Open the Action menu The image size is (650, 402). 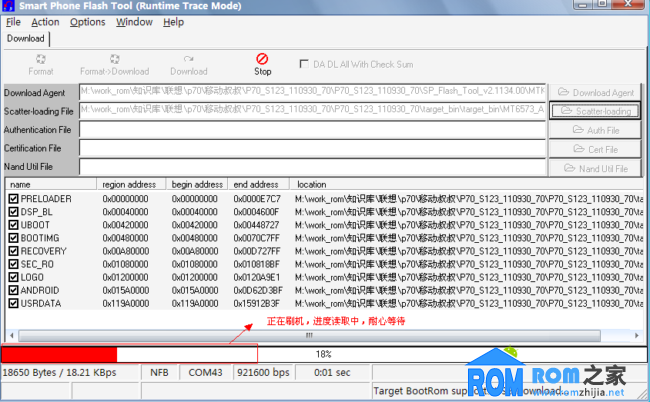point(45,22)
